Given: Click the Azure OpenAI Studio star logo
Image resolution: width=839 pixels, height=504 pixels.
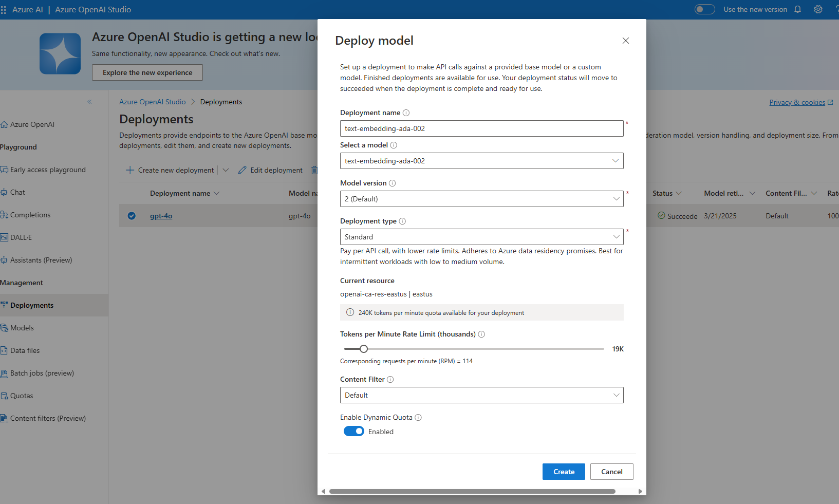Looking at the screenshot, I should tap(60, 54).
